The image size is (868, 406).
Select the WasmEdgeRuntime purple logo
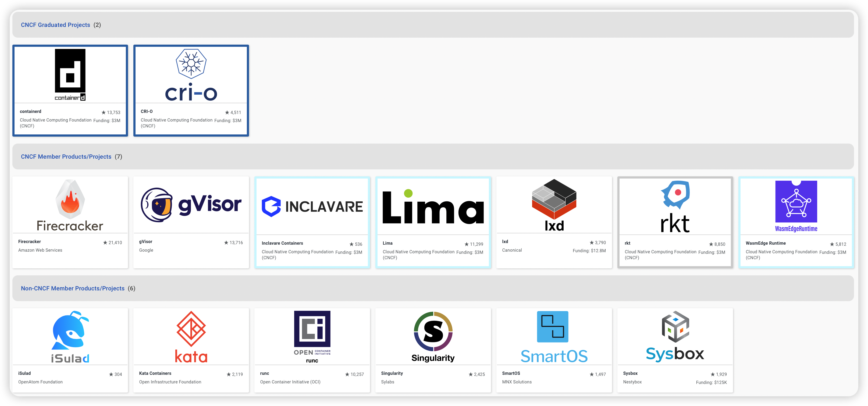tap(796, 206)
